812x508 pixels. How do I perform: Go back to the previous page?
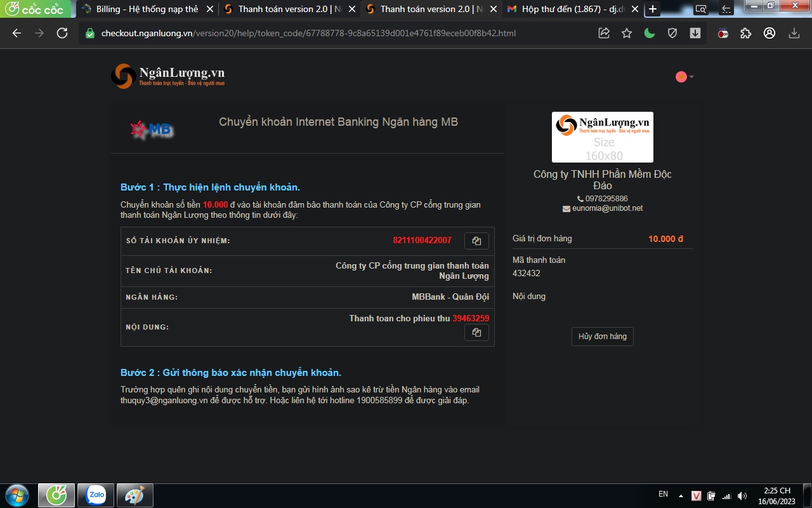pos(16,33)
